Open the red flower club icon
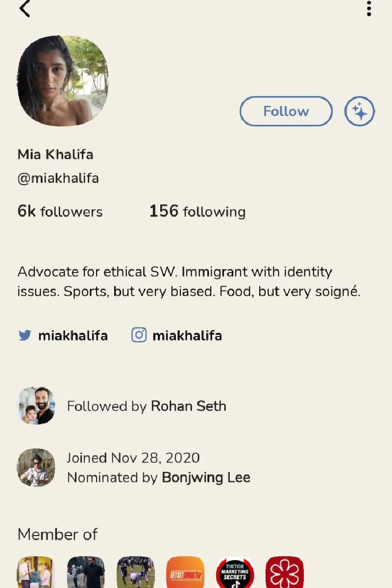Screen dimensions: 392x588 pos(285,572)
